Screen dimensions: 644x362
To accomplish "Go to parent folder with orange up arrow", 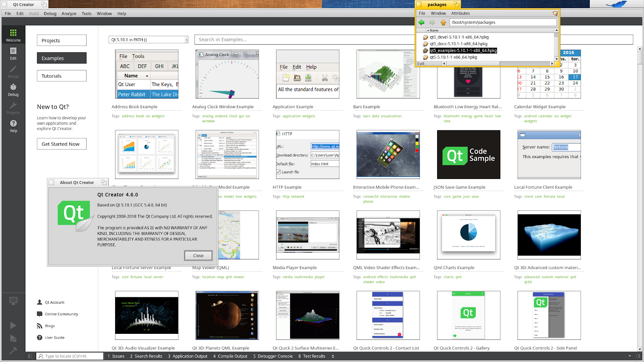I will [x=443, y=23].
